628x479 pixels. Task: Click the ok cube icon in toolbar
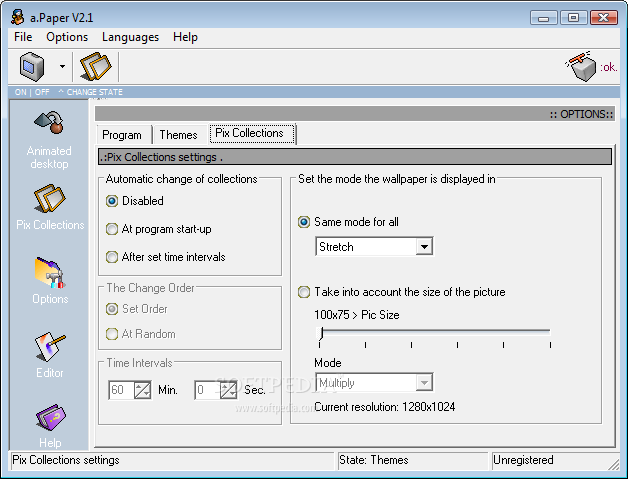(580, 66)
